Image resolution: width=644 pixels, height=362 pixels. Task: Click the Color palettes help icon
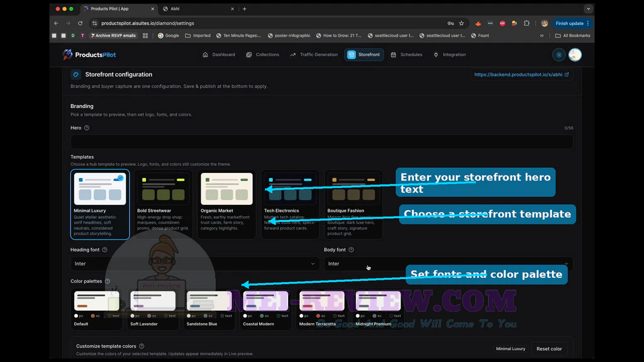coord(108,281)
